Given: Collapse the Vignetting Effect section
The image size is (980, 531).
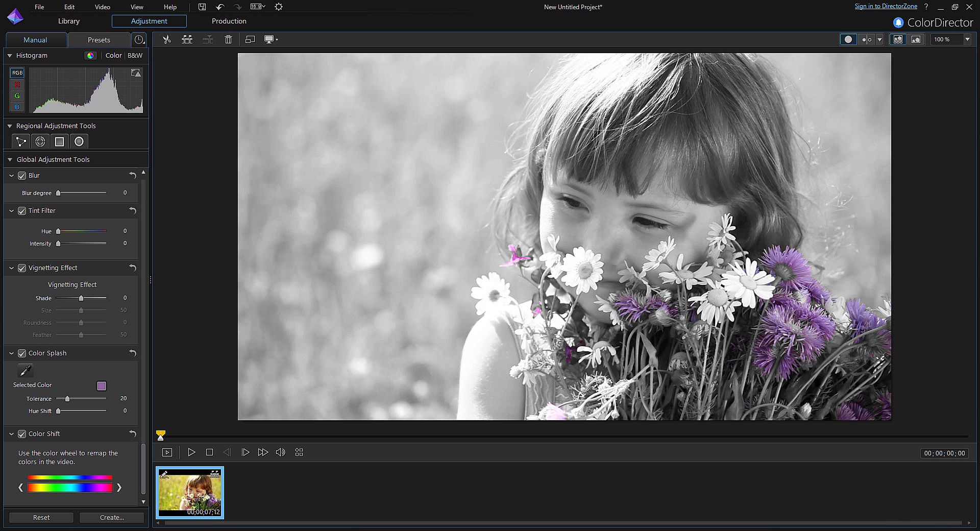Looking at the screenshot, I should (11, 268).
